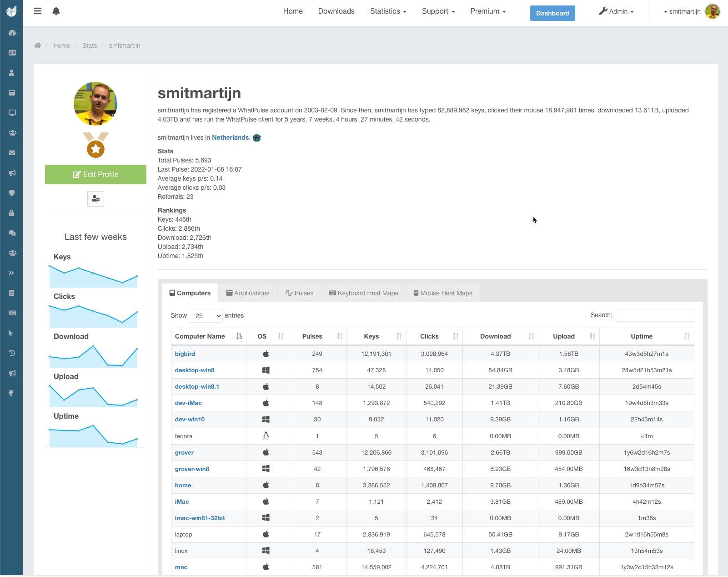Click the green Edit Profile button
The image size is (728, 577).
[95, 174]
